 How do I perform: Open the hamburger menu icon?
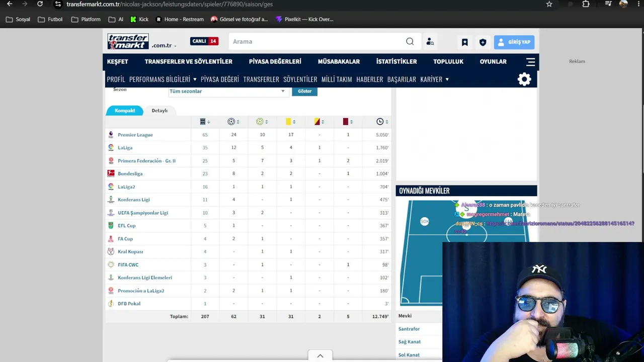click(530, 62)
